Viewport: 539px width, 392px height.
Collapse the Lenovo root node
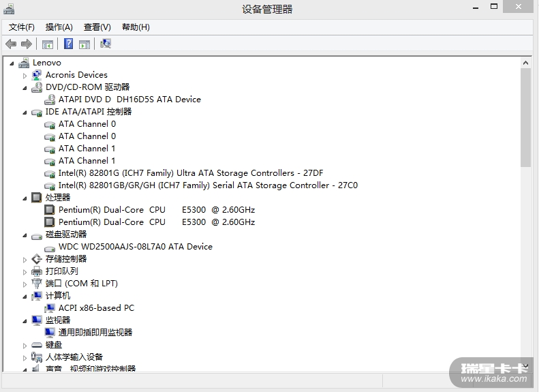[12, 63]
